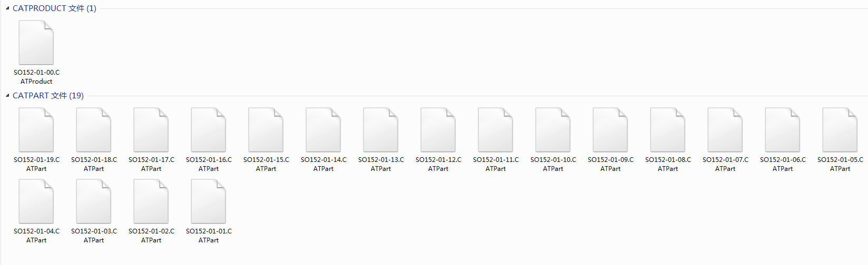Image resolution: width=868 pixels, height=265 pixels.
Task: Highlight the SO152-01-09.CATPart file
Action: click(610, 130)
